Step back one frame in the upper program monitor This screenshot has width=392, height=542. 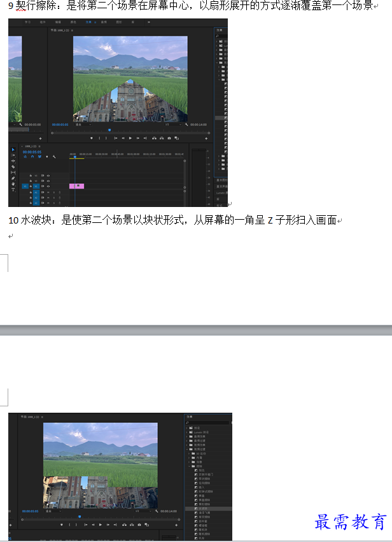point(123,138)
